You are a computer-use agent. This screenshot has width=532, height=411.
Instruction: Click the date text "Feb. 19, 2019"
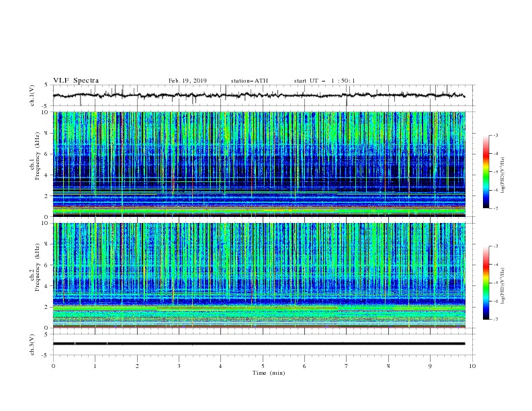click(187, 81)
